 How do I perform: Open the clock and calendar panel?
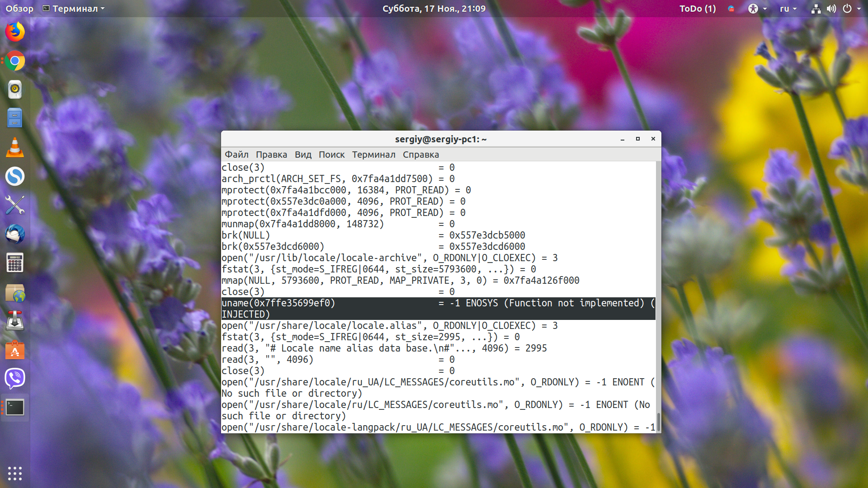pyautogui.click(x=434, y=9)
